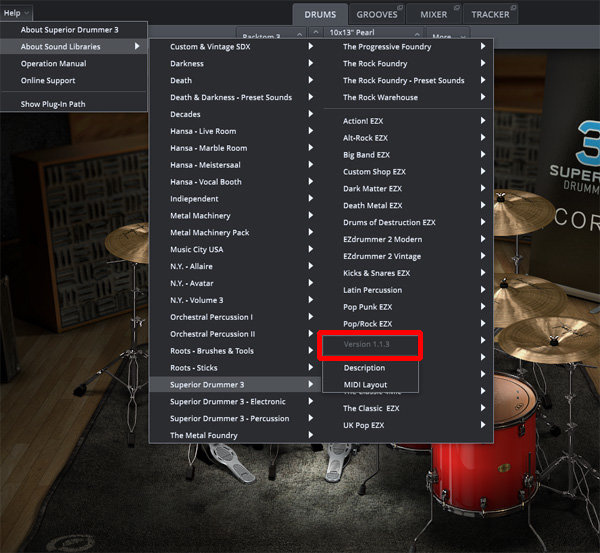Switch to the GROOVES tab
This screenshot has width=600, height=553.
[x=377, y=15]
